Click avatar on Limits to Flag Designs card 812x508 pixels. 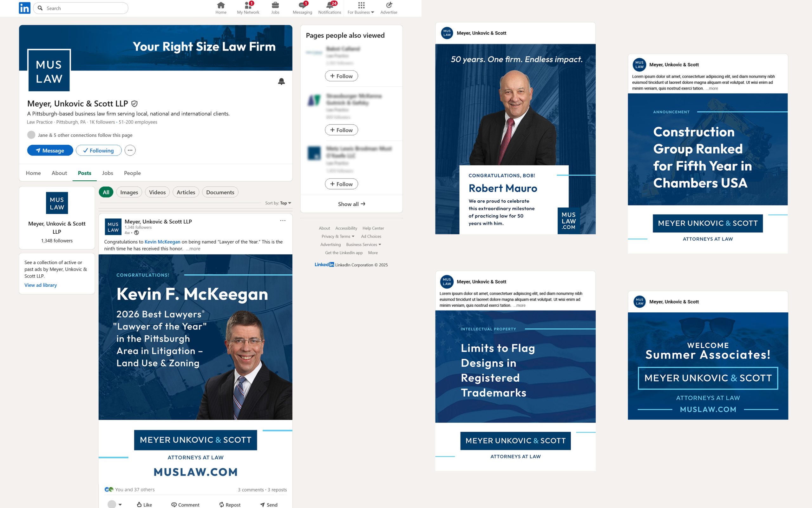click(447, 282)
